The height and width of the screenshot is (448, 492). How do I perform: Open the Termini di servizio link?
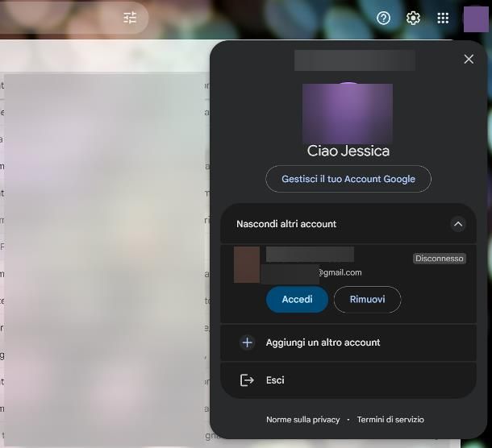[x=390, y=420]
